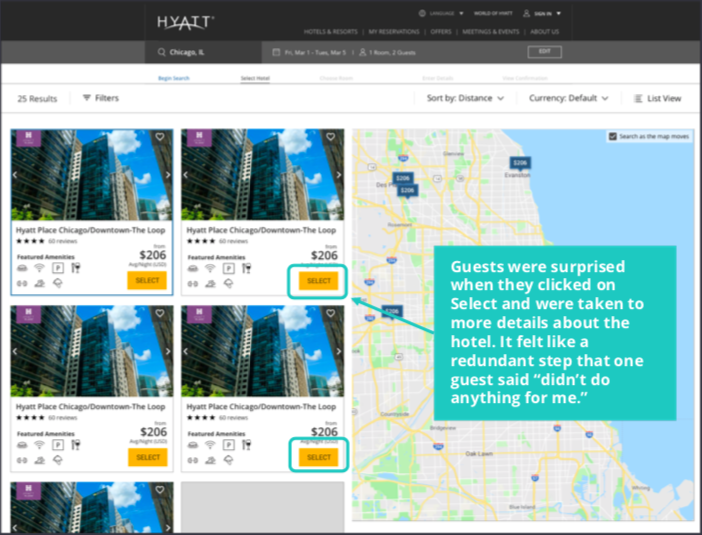Click the guest icon beside 1 Room
The width and height of the screenshot is (702, 535).
tap(363, 52)
